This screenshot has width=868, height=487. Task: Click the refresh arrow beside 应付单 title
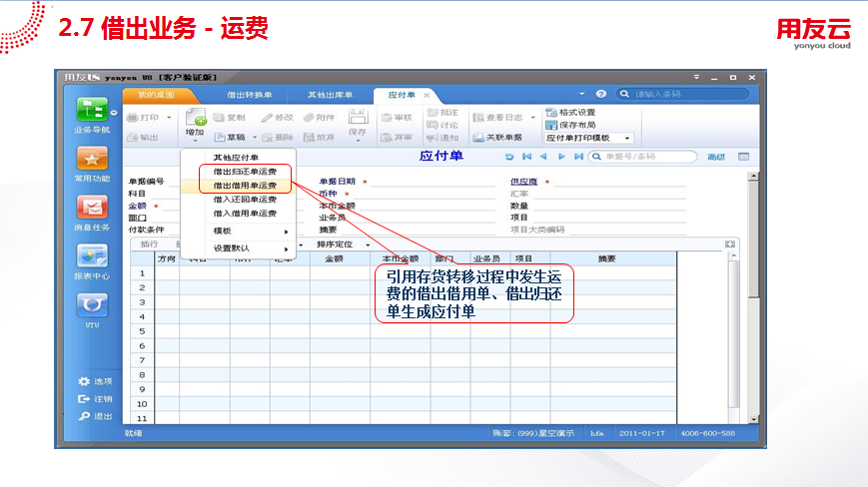509,157
